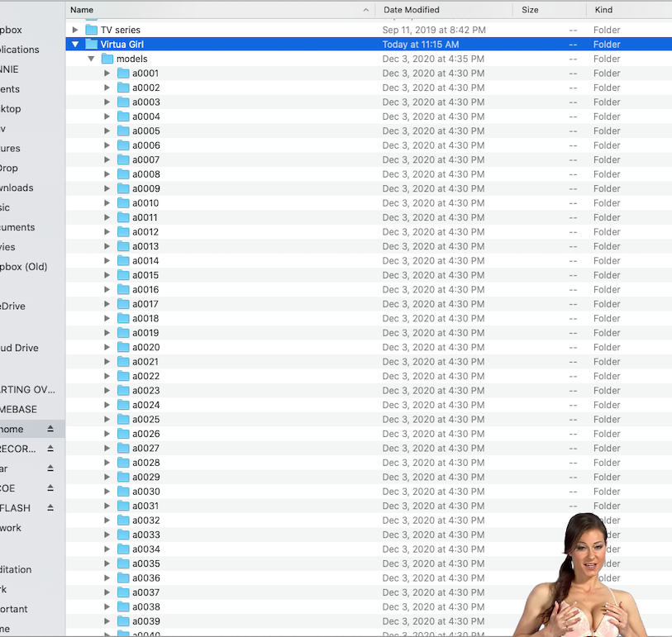Collapse the Virtua Girl folder
Viewport: 672px width, 637px height.
[x=75, y=45]
